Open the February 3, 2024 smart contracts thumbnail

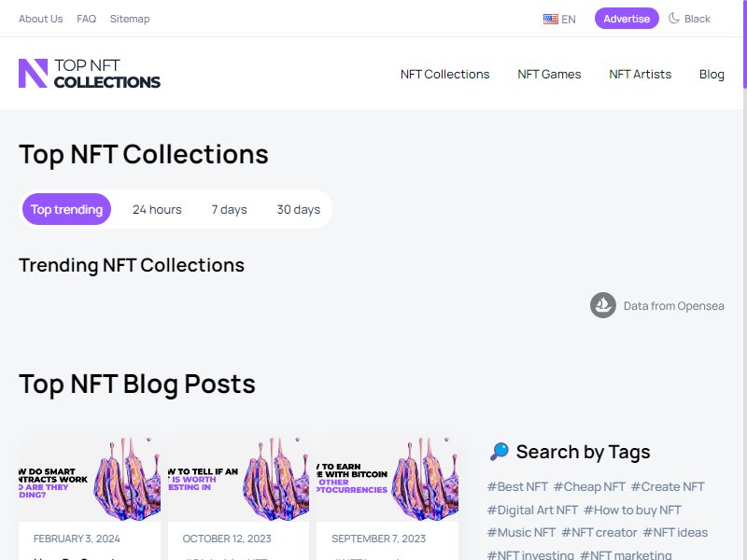pos(90,479)
